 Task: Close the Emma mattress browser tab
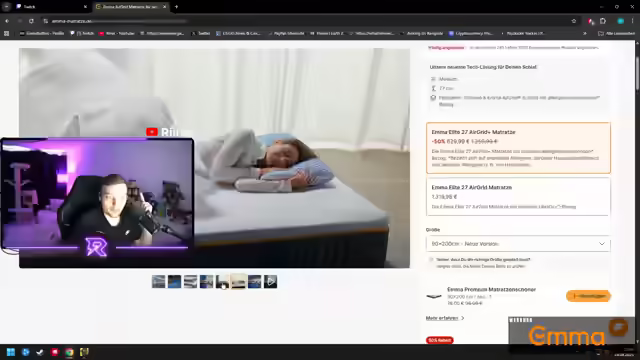(x=164, y=7)
